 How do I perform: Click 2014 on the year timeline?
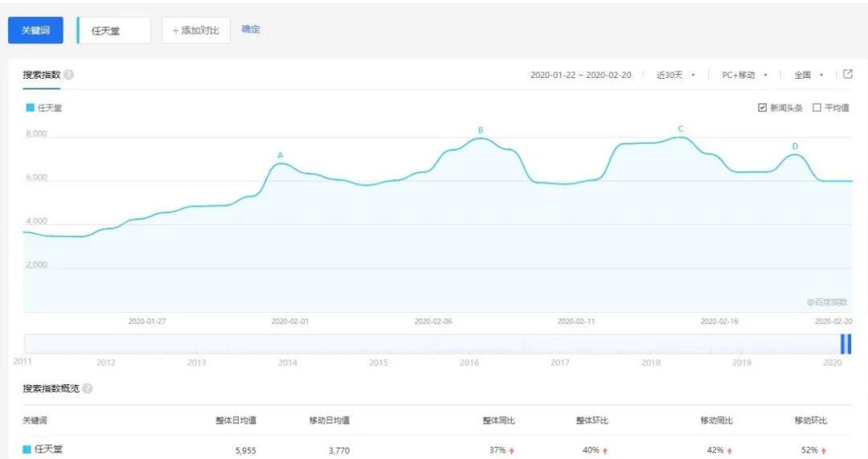click(x=287, y=362)
